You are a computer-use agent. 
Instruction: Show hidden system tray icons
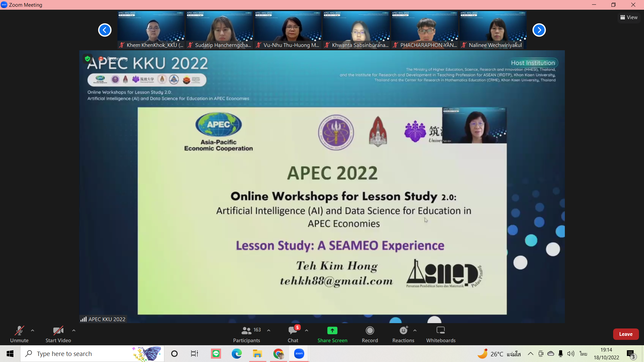530,354
